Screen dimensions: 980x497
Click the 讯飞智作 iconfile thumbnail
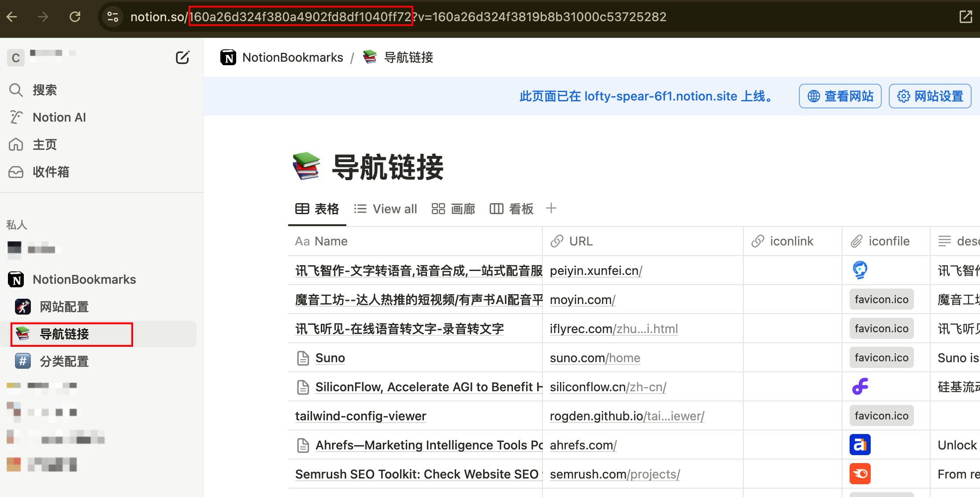pos(860,270)
